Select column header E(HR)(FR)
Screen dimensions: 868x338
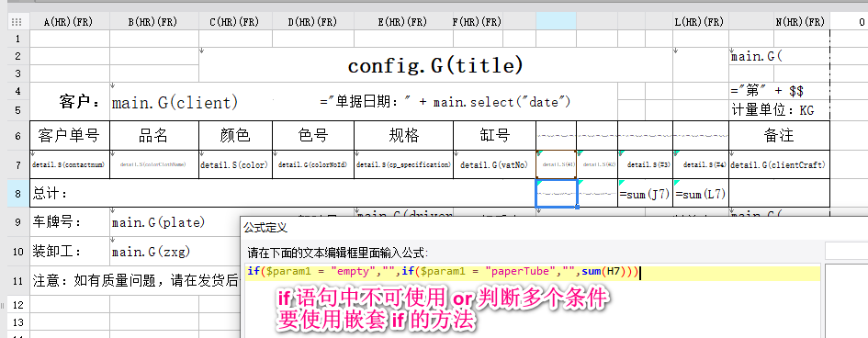pyautogui.click(x=402, y=22)
